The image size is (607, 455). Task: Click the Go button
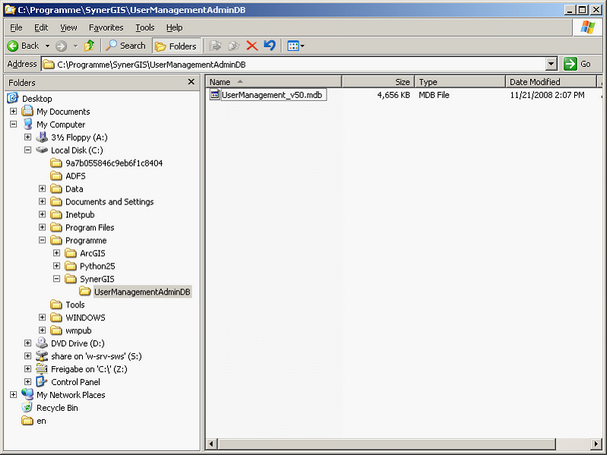(x=577, y=64)
